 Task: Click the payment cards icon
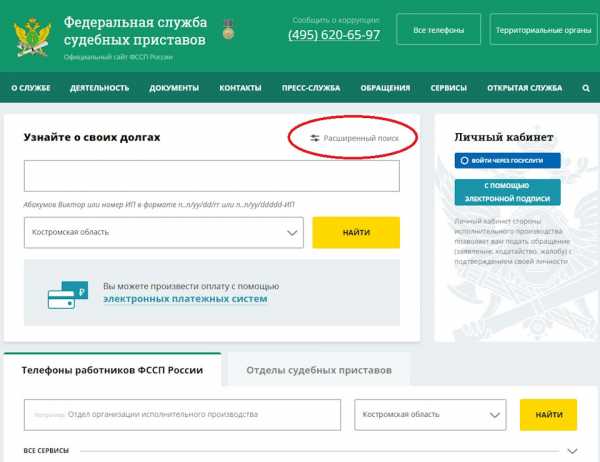click(x=68, y=295)
